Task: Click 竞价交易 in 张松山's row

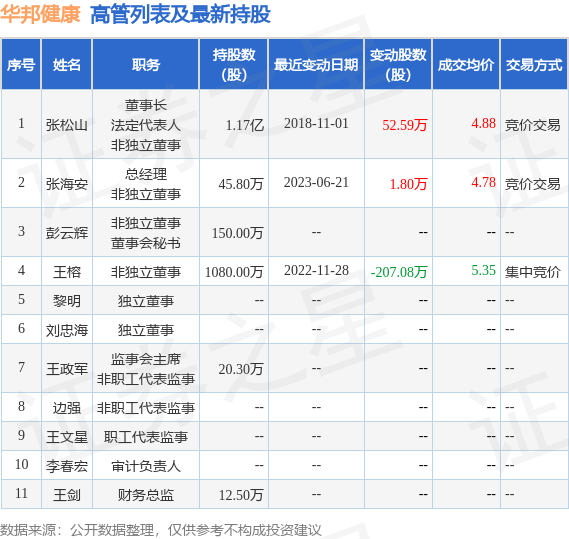Action: 532,125
